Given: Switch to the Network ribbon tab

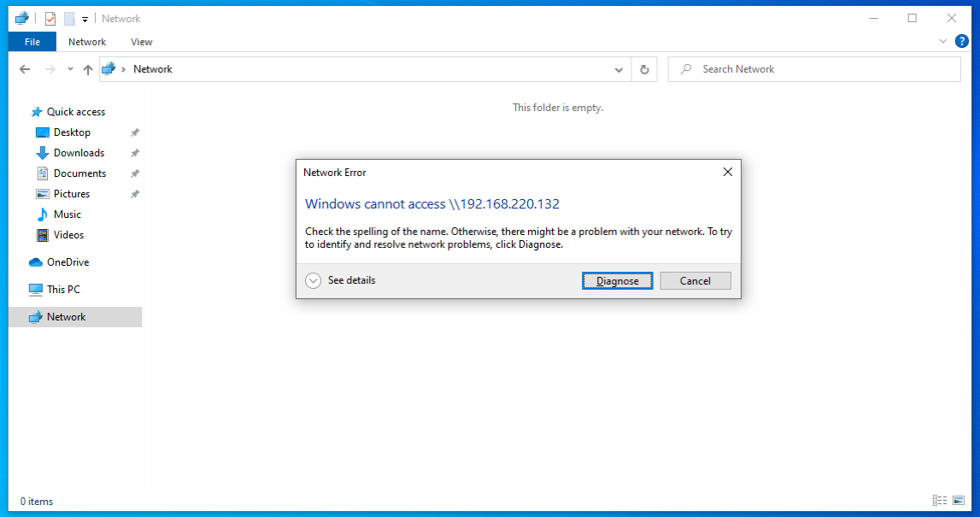Looking at the screenshot, I should pyautogui.click(x=87, y=42).
